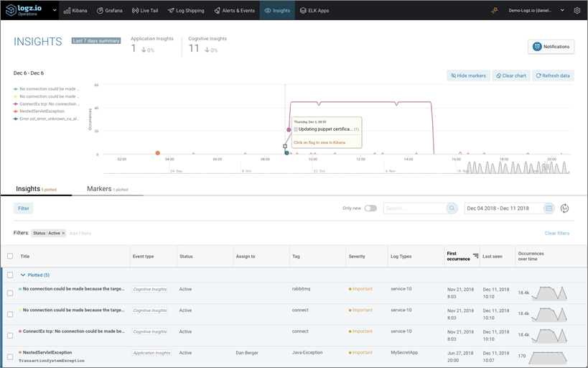Click the Insights eye icon in navbar

(x=268, y=11)
